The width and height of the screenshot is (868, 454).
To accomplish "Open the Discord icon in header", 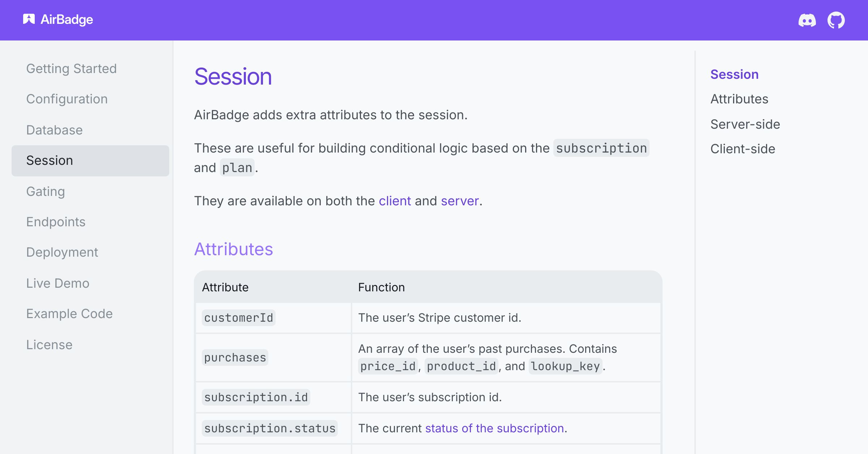I will pyautogui.click(x=807, y=20).
